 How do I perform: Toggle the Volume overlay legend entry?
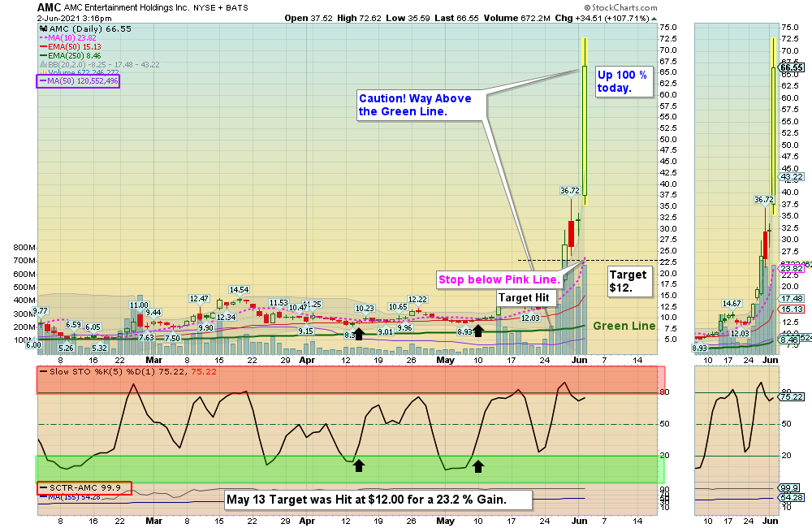tap(45, 71)
